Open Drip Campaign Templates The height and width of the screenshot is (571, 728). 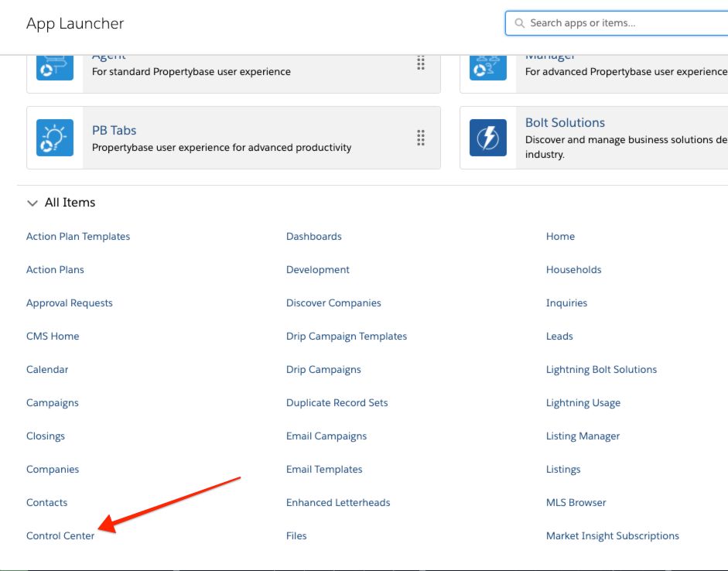tap(346, 336)
